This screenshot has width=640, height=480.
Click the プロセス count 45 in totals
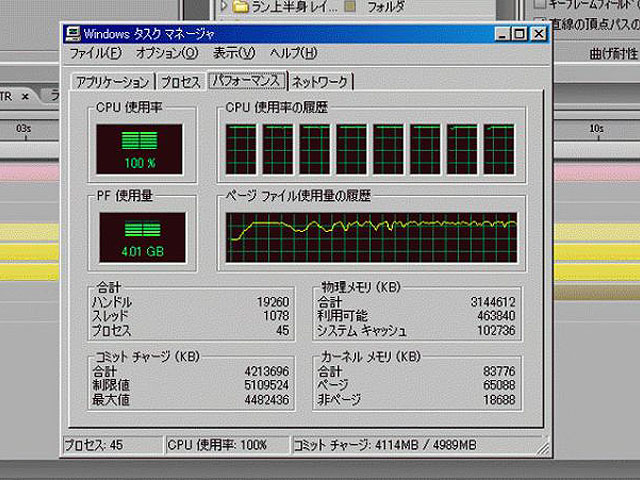pyautogui.click(x=283, y=330)
